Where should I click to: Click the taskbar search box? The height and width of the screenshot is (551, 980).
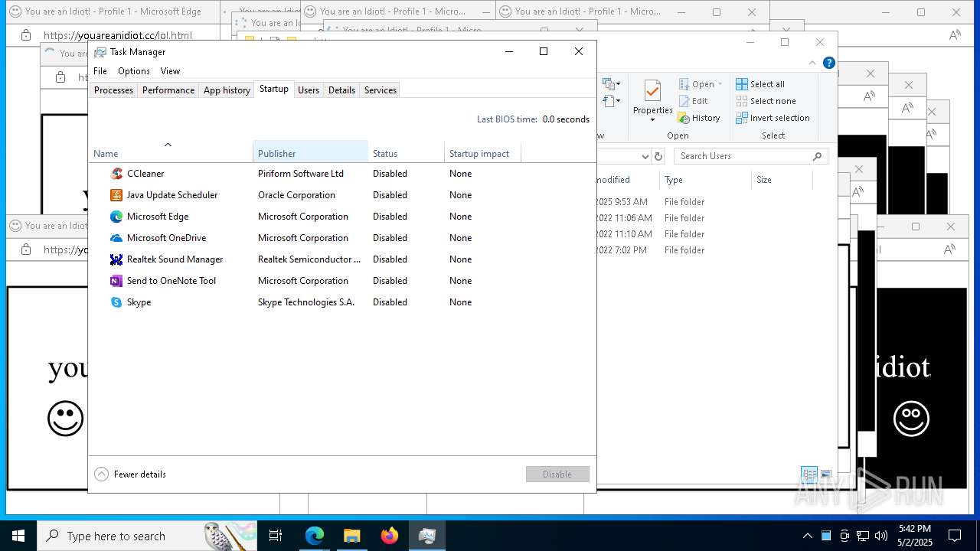click(x=147, y=536)
